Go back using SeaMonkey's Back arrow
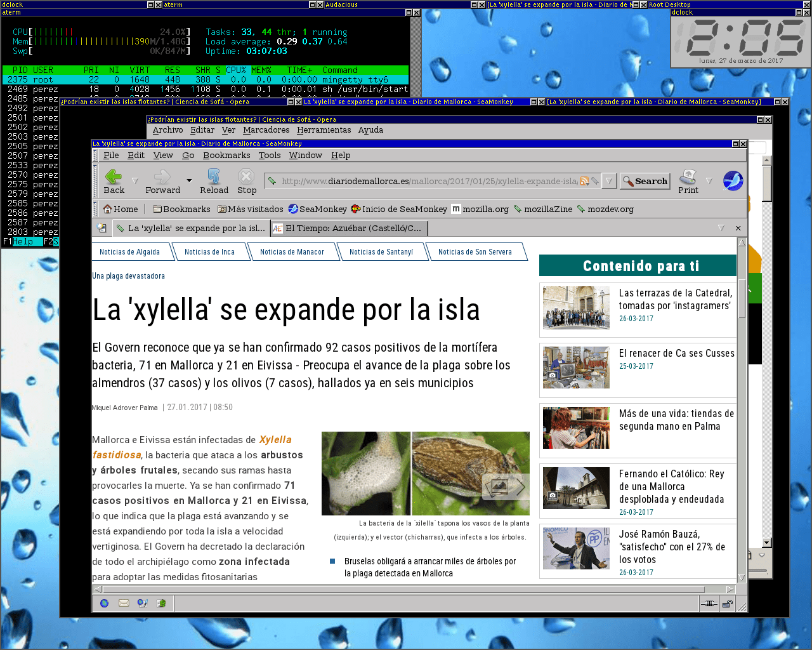The height and width of the screenshot is (650, 812). pos(114,181)
